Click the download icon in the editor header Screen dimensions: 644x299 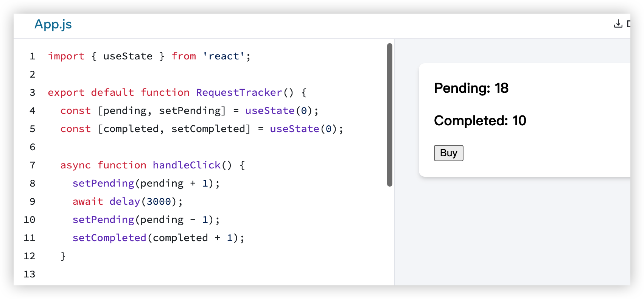(x=618, y=24)
